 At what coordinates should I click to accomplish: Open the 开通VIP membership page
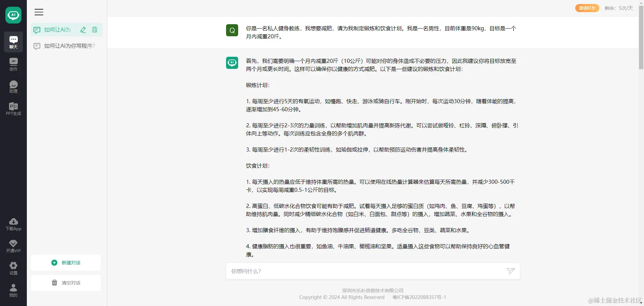pyautogui.click(x=13, y=246)
